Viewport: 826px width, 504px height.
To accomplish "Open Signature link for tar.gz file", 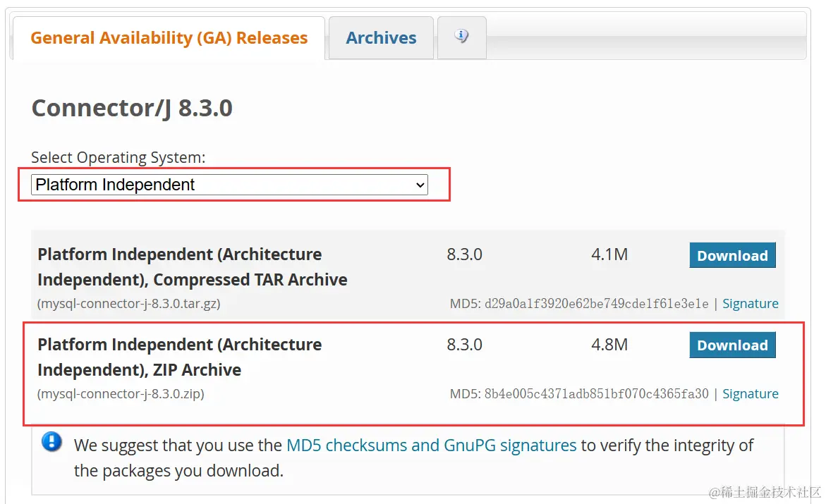I will pyautogui.click(x=750, y=304).
